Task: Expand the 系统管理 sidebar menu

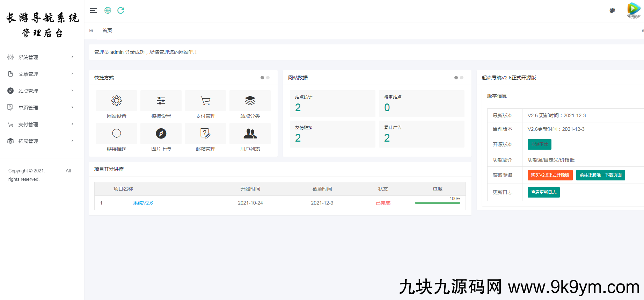Action: pyautogui.click(x=40, y=57)
